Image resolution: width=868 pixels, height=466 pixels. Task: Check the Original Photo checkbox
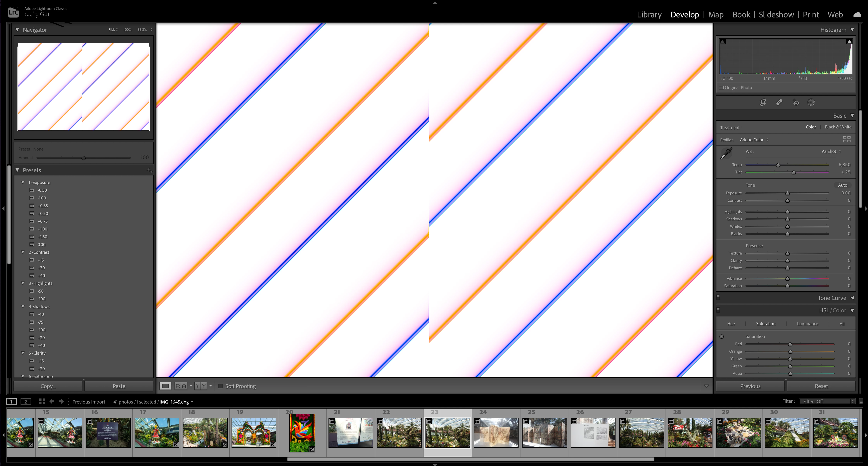721,88
